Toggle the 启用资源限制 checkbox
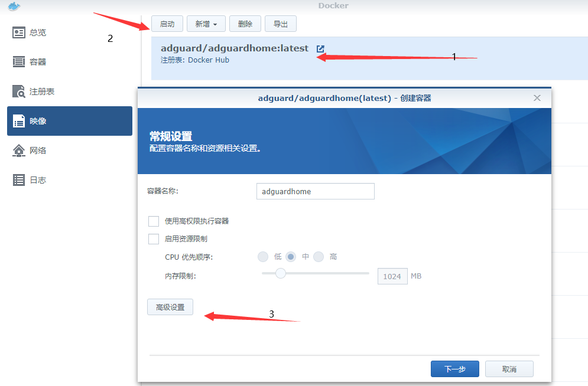The image size is (588, 386). 154,239
